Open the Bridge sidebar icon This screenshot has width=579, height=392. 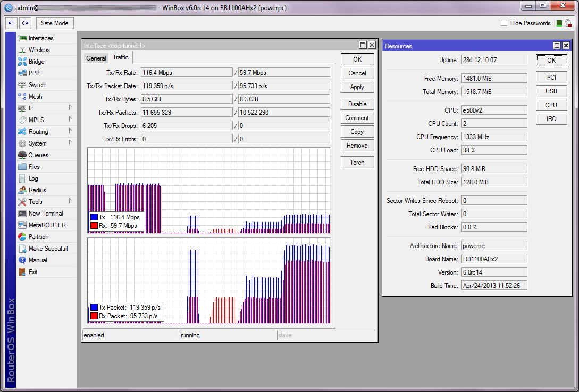[22, 62]
